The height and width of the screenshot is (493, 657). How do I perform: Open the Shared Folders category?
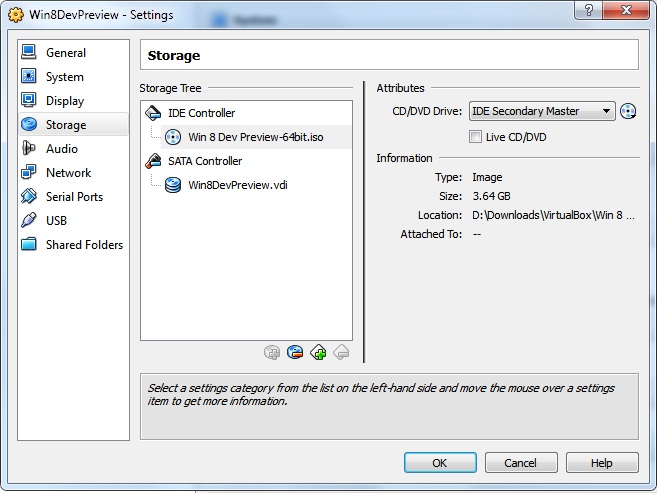point(84,245)
